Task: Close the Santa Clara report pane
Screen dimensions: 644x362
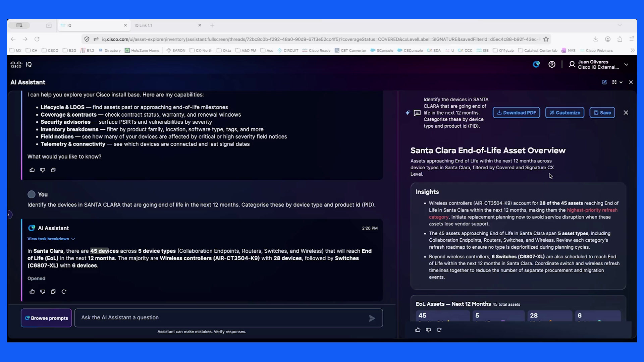Action: [x=626, y=113]
